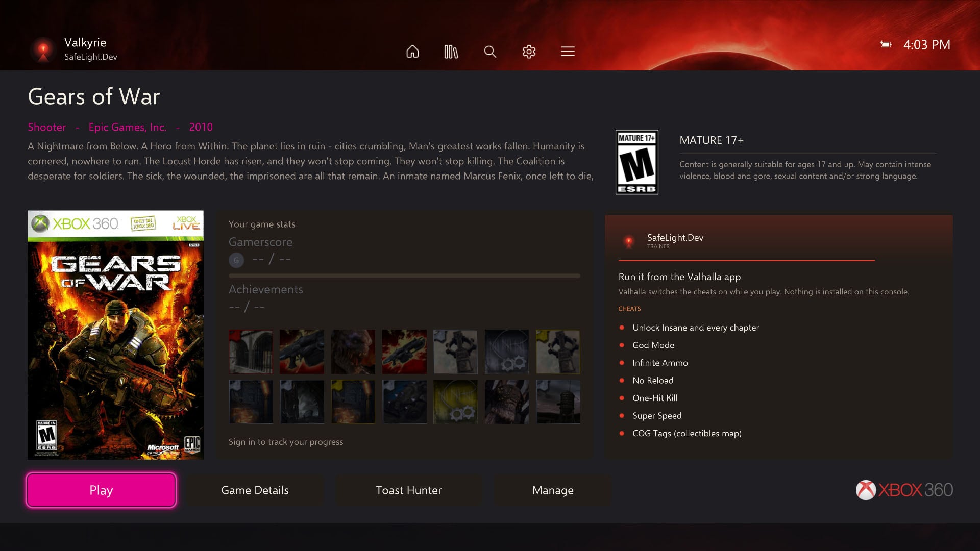Select the COG Tags collectibles map entry
This screenshot has height=551, width=980.
tap(687, 433)
